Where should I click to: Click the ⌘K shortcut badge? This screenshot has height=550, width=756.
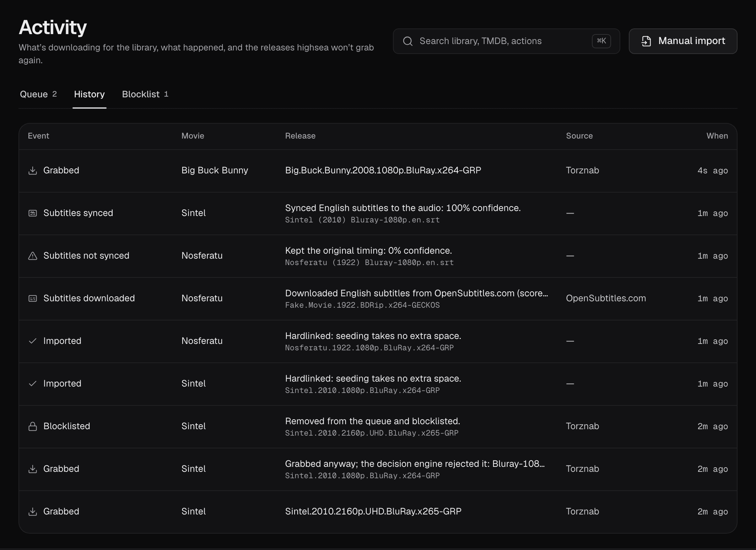[x=601, y=41]
